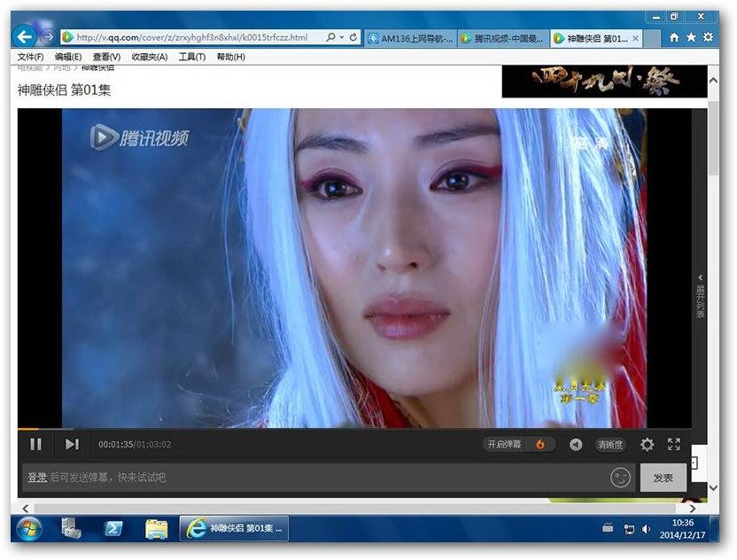Open the system volume tray icon
Viewport: 737px width, 560px height.
[647, 530]
